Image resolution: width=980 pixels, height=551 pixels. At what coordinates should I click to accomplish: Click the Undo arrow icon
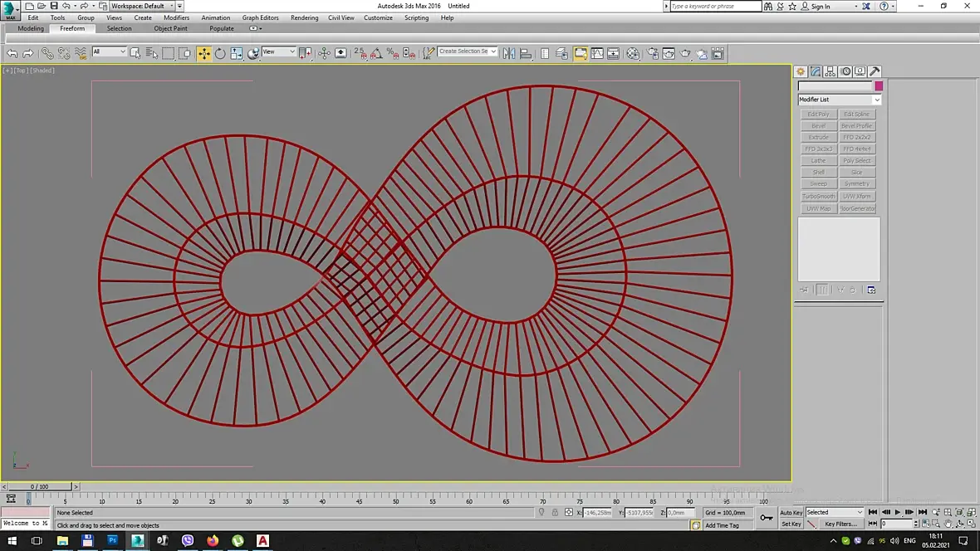click(12, 53)
